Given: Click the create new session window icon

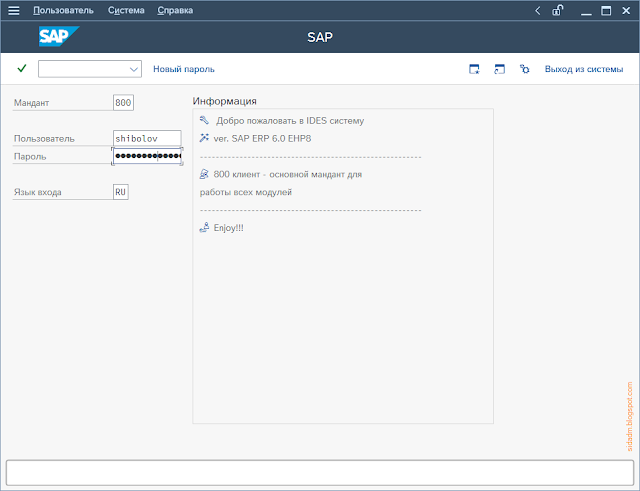Looking at the screenshot, I should click(474, 69).
